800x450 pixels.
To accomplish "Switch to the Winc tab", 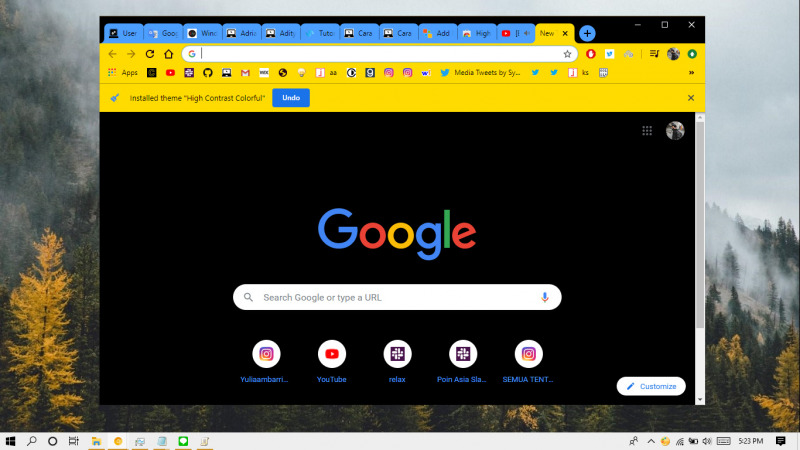I will 203,33.
